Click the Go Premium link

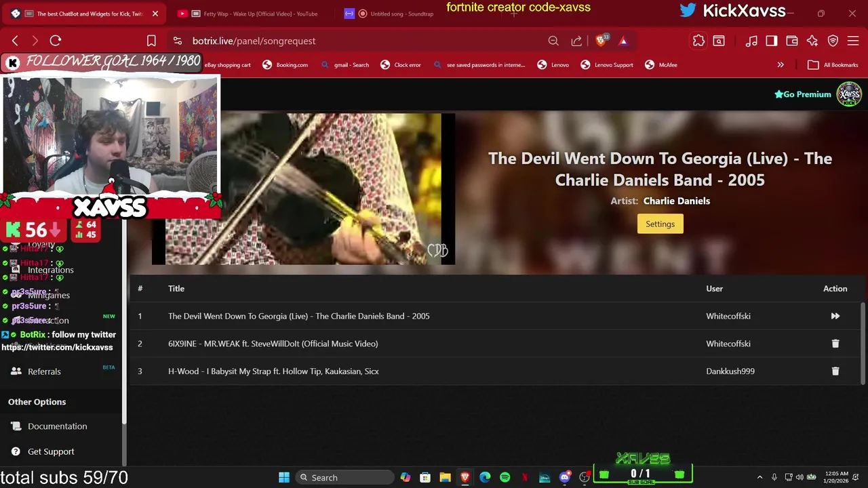803,94
